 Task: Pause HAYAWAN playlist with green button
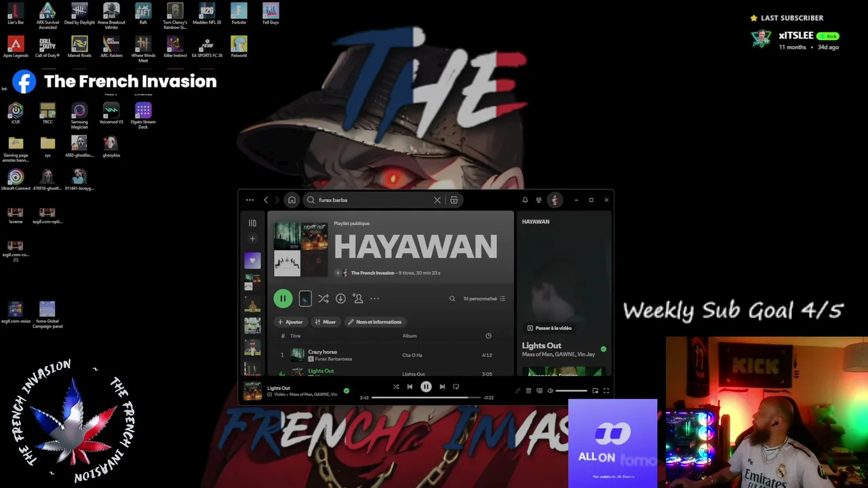tap(283, 298)
